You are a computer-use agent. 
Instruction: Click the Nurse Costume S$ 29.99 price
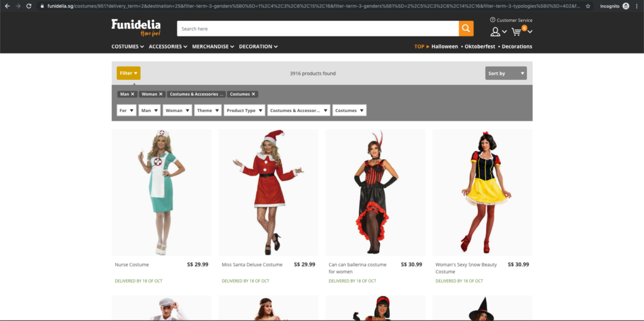tap(197, 264)
